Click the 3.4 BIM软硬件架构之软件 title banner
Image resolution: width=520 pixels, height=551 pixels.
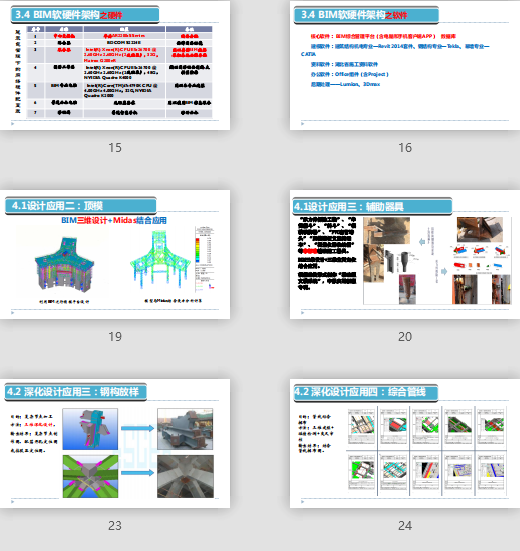point(366,15)
